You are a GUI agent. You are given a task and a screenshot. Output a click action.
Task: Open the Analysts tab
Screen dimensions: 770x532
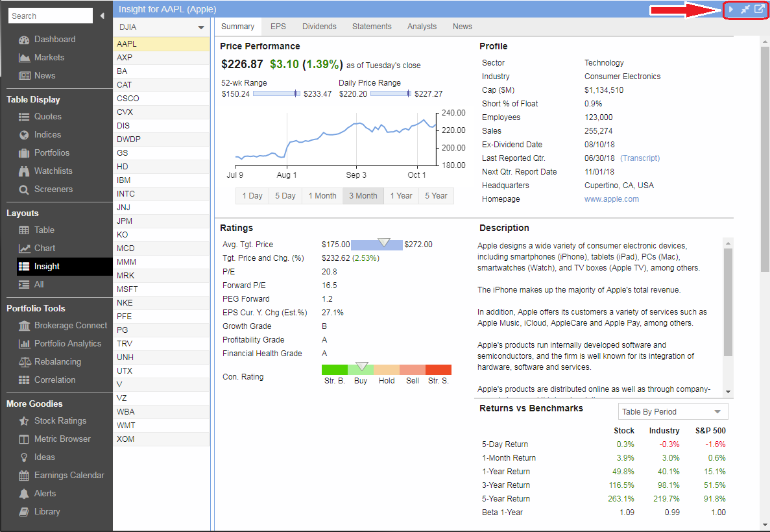tap(422, 27)
